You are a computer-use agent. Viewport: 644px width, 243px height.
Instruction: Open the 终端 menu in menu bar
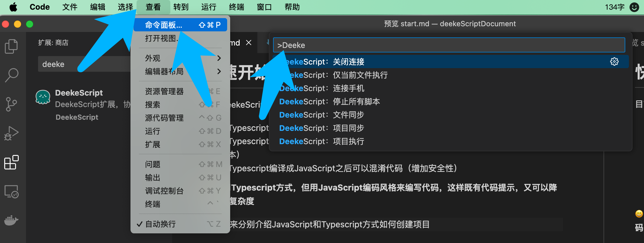click(x=236, y=7)
